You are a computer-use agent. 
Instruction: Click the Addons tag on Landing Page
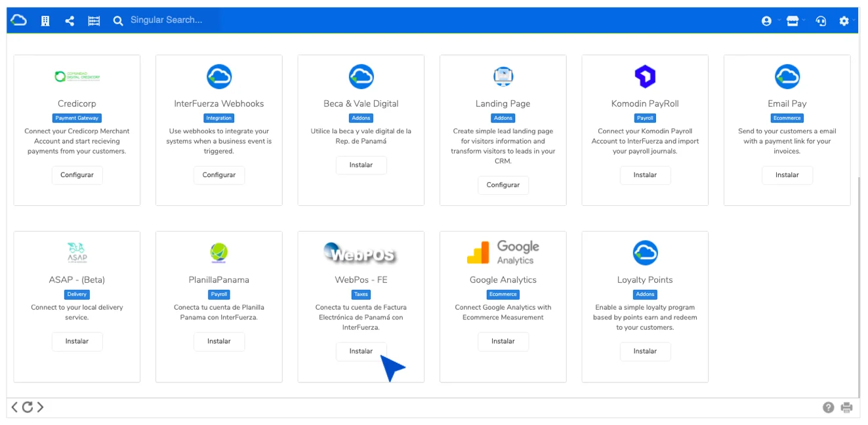503,118
